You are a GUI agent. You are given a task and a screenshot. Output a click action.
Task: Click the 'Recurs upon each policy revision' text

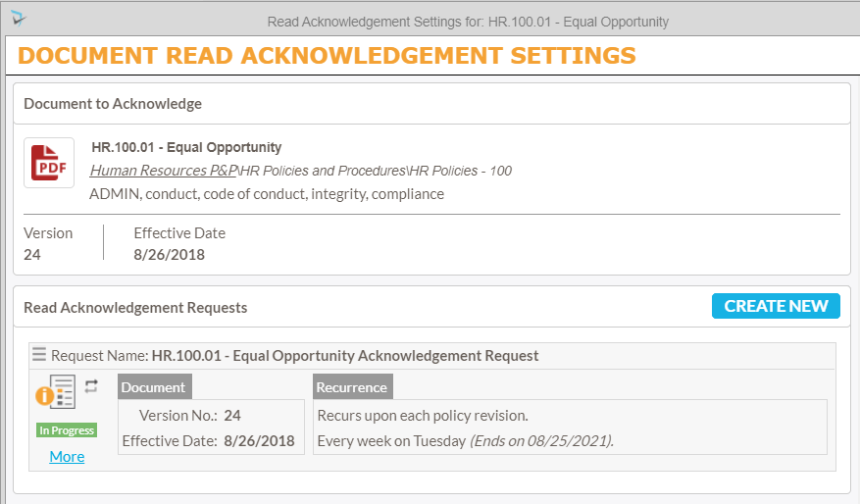pos(423,416)
